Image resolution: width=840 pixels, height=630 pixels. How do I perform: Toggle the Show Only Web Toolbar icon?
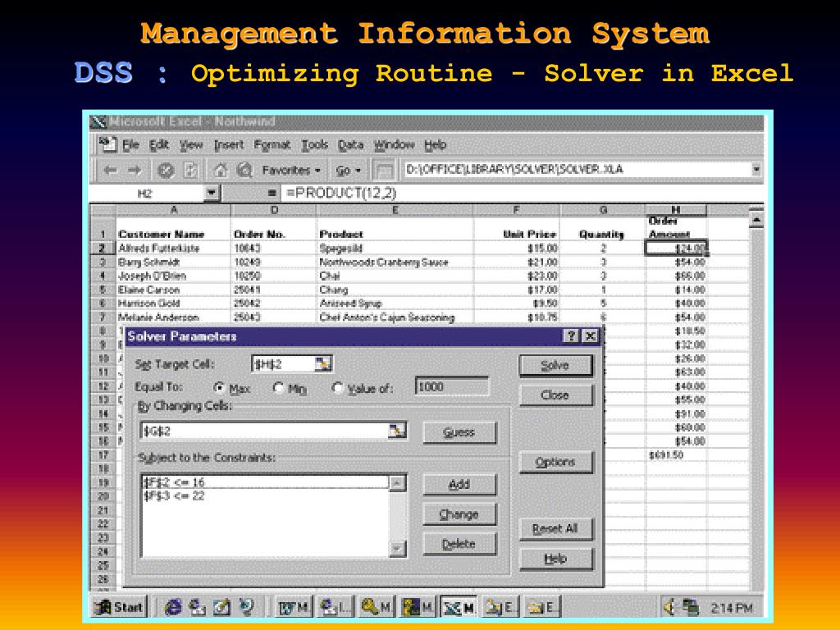coord(384,171)
